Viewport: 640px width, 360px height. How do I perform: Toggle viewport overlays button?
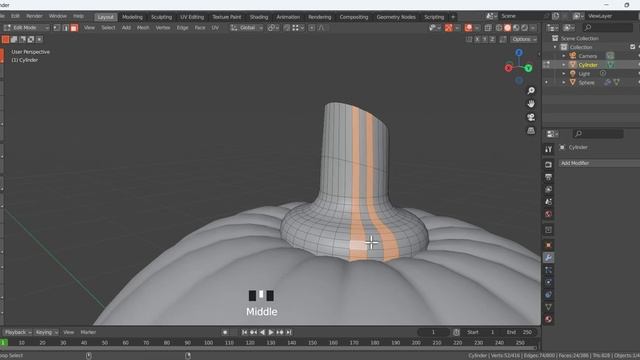pos(469,28)
